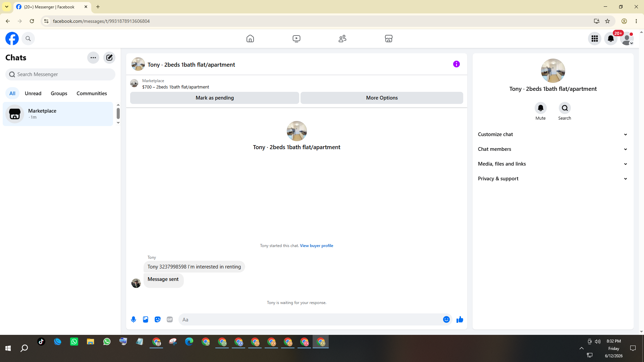Expand Chat members section
The height and width of the screenshot is (362, 644).
(553, 149)
